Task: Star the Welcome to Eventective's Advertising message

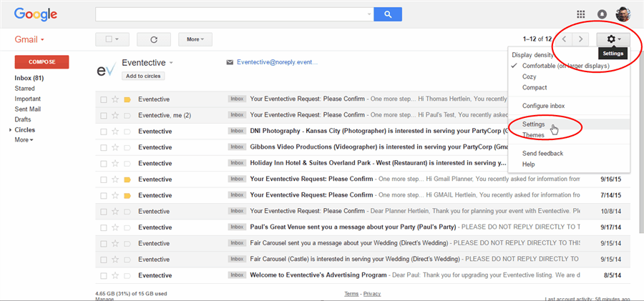Action: coord(115,275)
